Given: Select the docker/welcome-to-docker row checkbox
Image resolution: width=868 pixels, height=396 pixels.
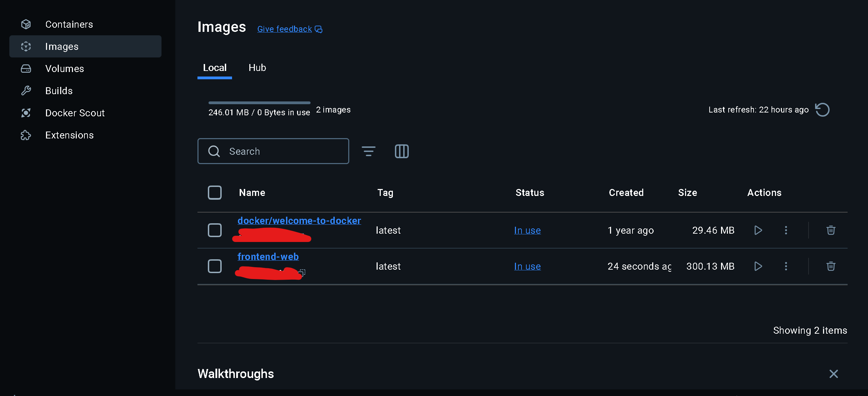Looking at the screenshot, I should pyautogui.click(x=215, y=230).
